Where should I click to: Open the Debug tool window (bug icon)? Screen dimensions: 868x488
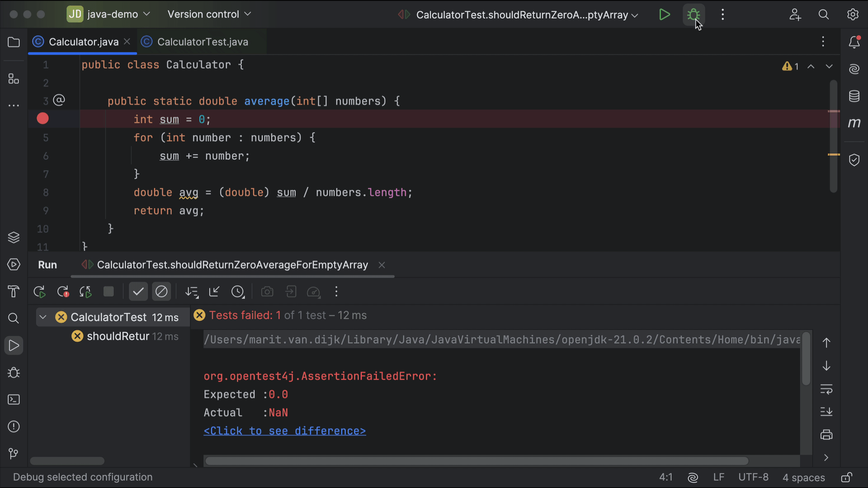tap(14, 372)
